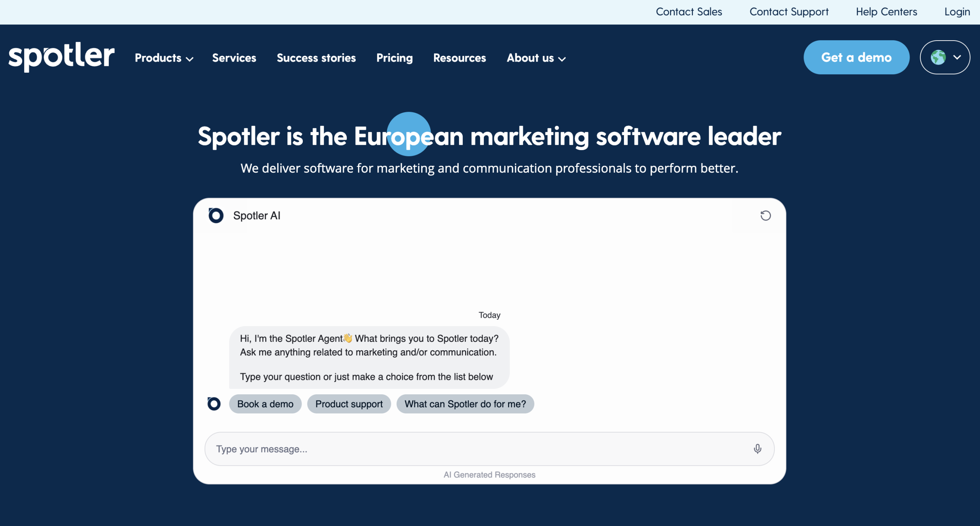
Task: Choose the Book a demo quick reply
Action: [265, 404]
